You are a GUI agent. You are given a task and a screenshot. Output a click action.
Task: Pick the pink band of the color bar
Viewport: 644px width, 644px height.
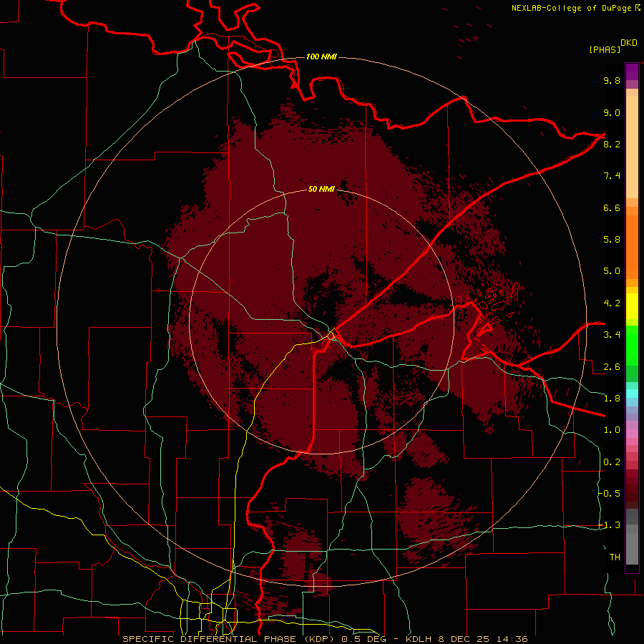[632, 434]
